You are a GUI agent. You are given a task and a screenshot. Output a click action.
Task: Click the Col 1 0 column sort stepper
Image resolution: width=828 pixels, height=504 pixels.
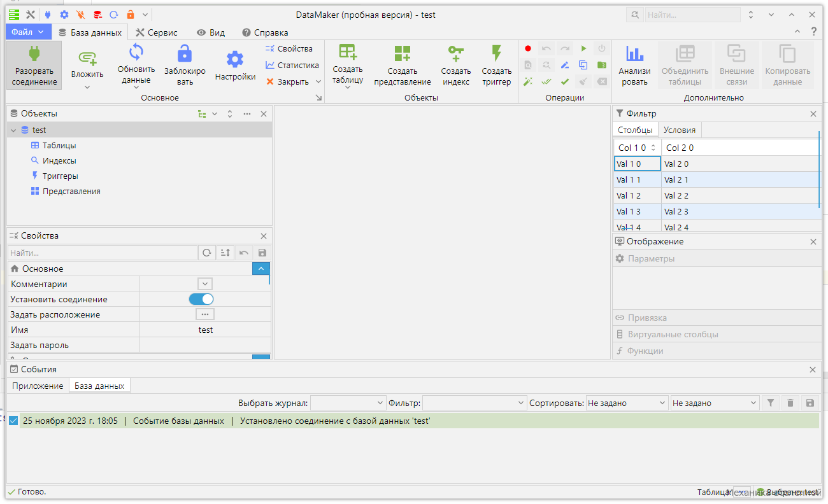click(x=652, y=148)
